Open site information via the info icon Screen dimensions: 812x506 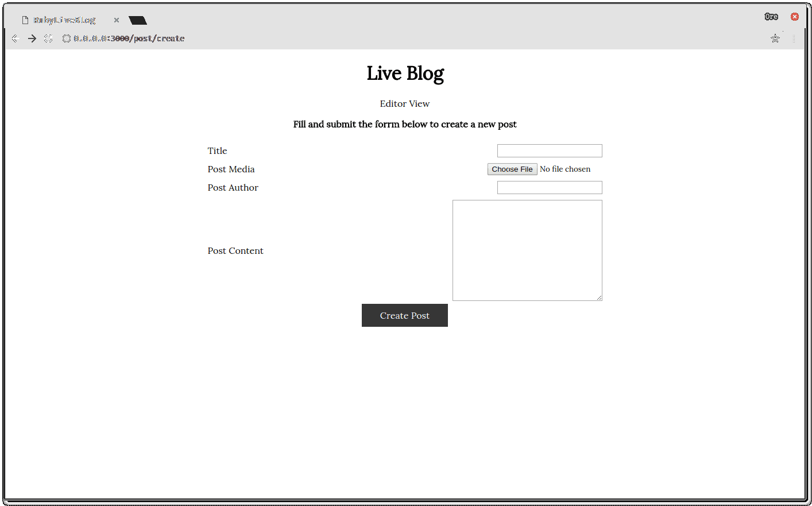[x=67, y=38]
